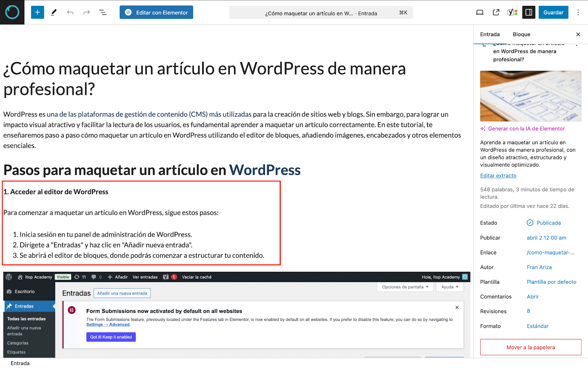Open the CMS más utilizadas link

(149, 114)
